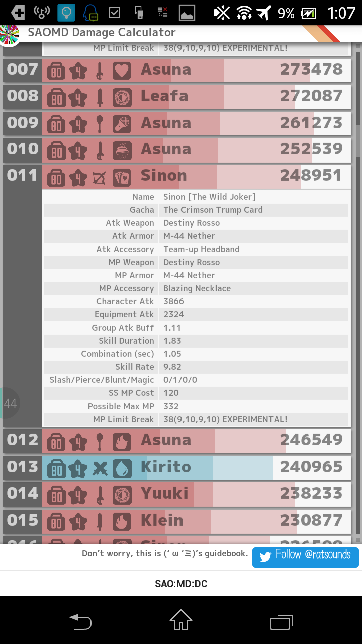
Task: Select Skill Rate value 9.82
Action: 172,367
